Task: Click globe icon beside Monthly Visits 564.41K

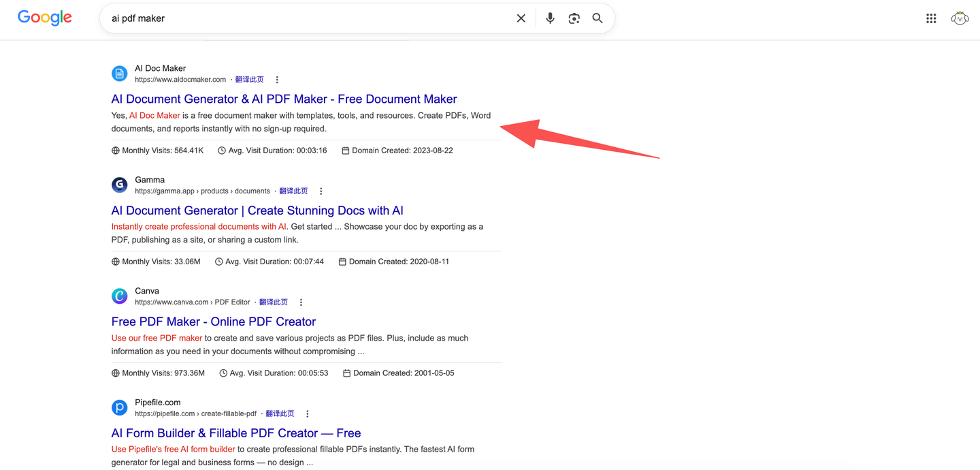Action: (x=116, y=151)
